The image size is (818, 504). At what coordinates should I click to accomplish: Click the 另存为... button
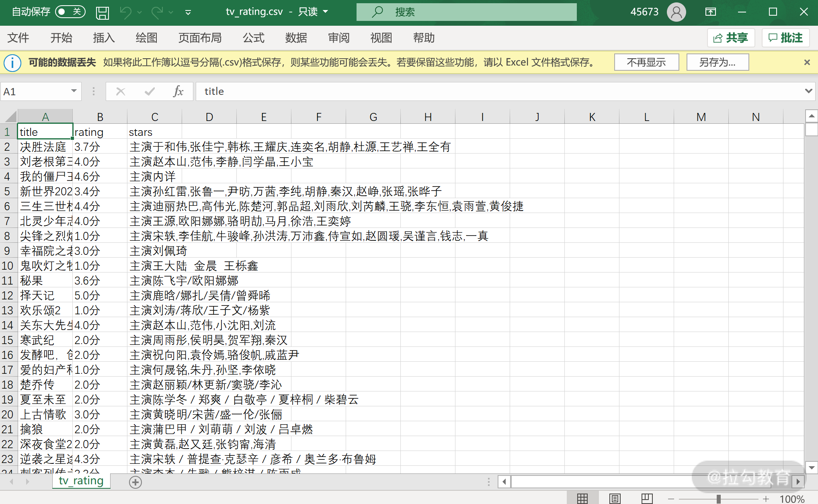pyautogui.click(x=717, y=62)
